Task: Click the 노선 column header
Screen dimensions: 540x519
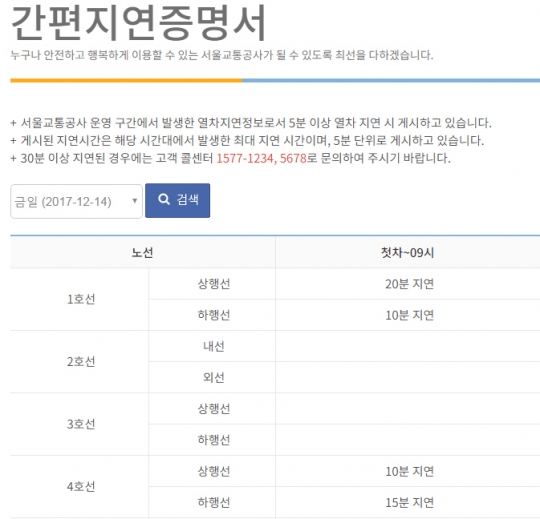Action: tap(142, 253)
